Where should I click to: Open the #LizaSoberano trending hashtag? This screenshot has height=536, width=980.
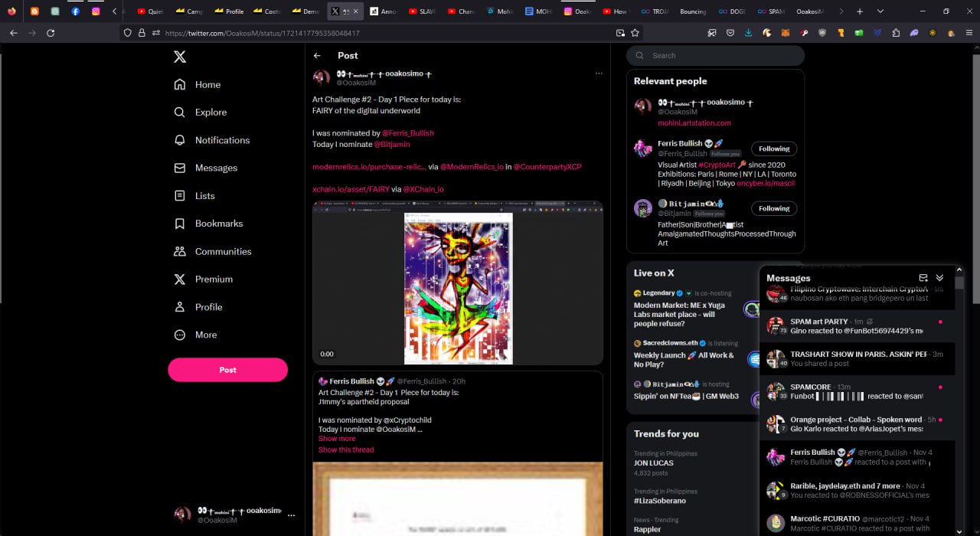click(x=660, y=501)
